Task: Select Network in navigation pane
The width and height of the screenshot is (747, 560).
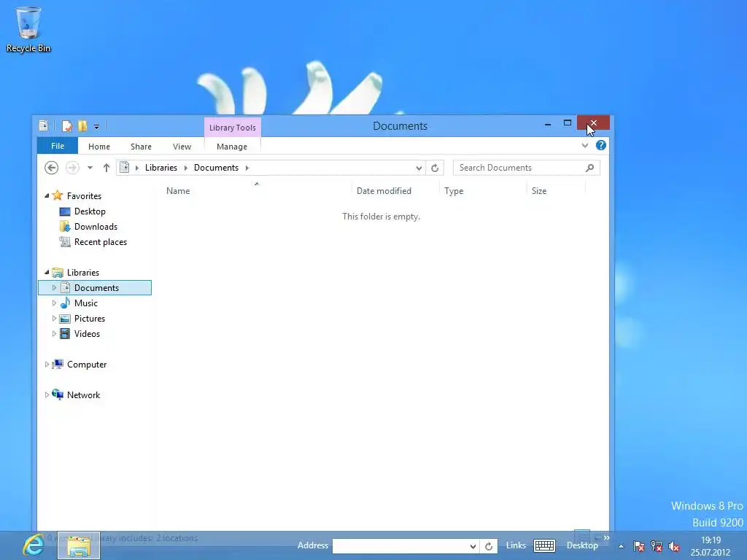Action: 83,394
